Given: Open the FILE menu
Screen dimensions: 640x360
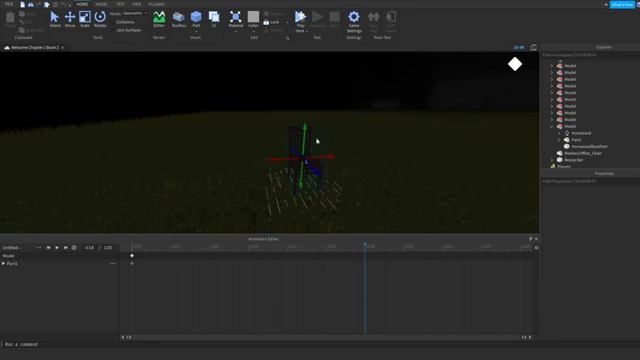Looking at the screenshot, I should click(9, 4).
